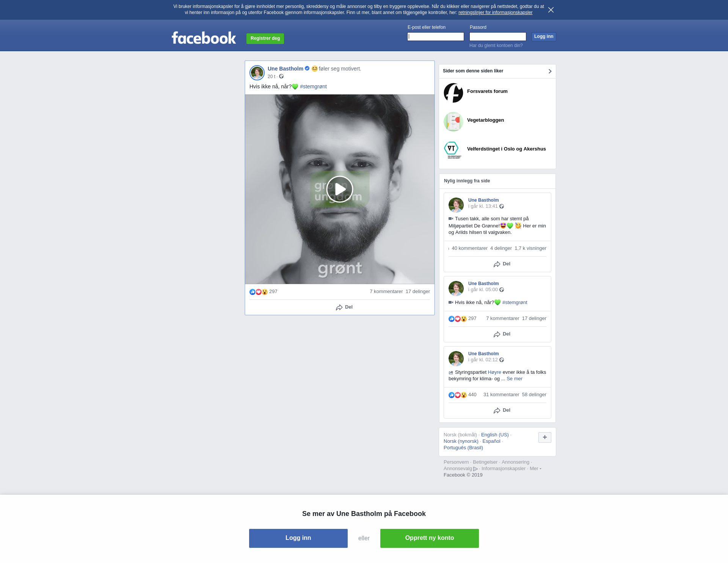Screen dimensions: 728x563
Task: Click the Del share icon below the video
Action: click(x=339, y=307)
